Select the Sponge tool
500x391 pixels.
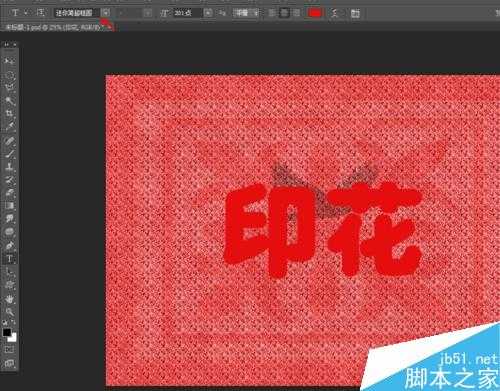click(9, 231)
